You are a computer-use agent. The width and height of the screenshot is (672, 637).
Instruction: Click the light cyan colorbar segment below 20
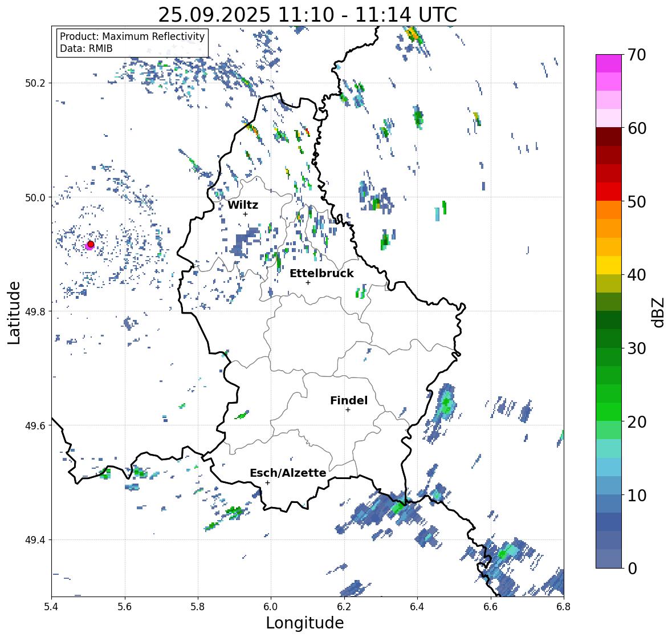click(609, 448)
